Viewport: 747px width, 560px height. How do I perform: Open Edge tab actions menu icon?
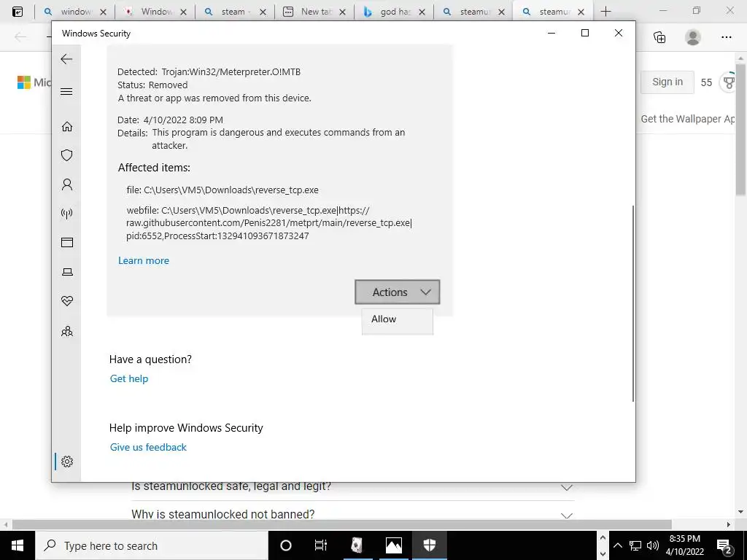click(x=18, y=12)
